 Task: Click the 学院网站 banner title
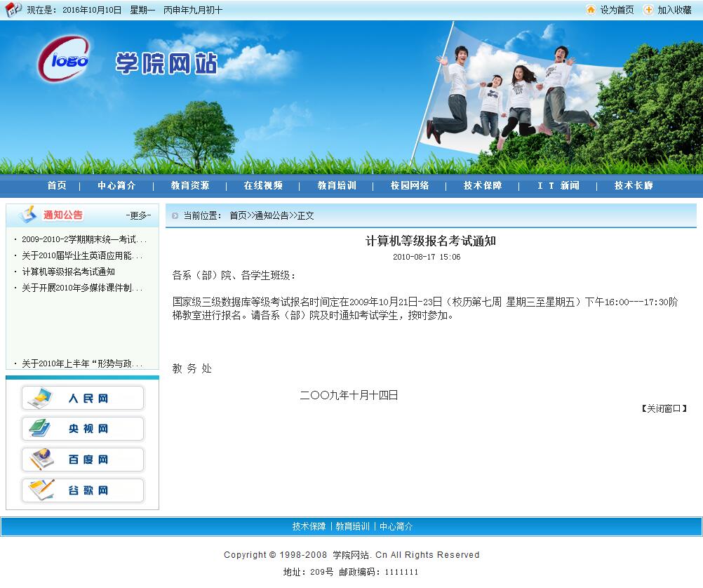[x=166, y=63]
